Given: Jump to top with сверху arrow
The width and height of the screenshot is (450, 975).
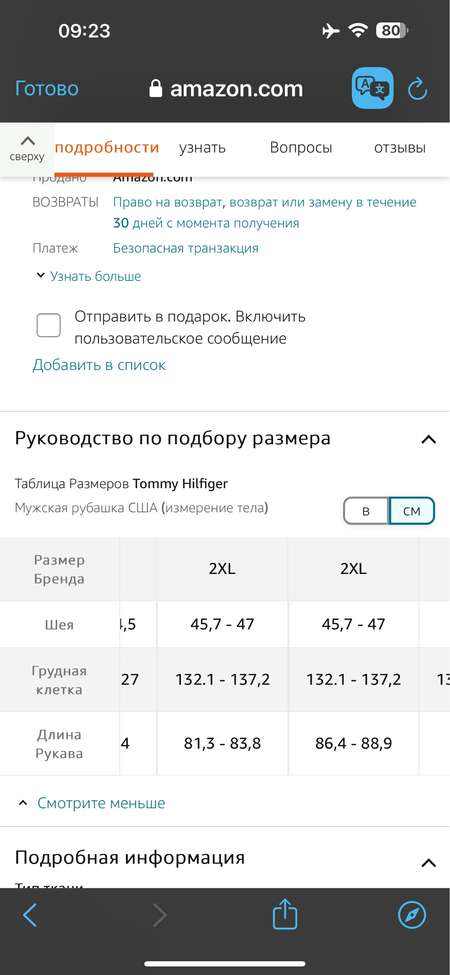Looking at the screenshot, I should point(27,148).
